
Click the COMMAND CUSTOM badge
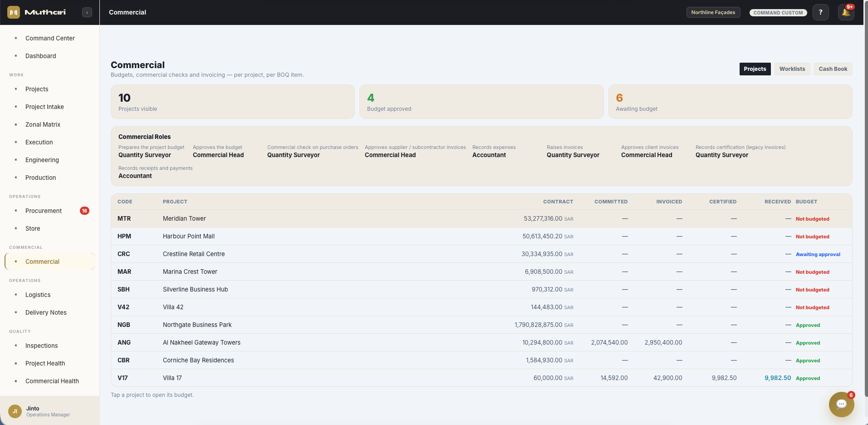pyautogui.click(x=778, y=13)
